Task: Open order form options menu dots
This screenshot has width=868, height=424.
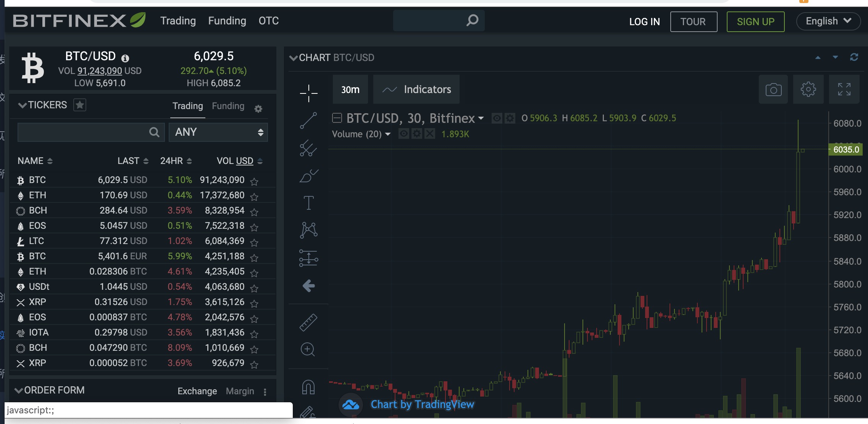Action: 265,392
